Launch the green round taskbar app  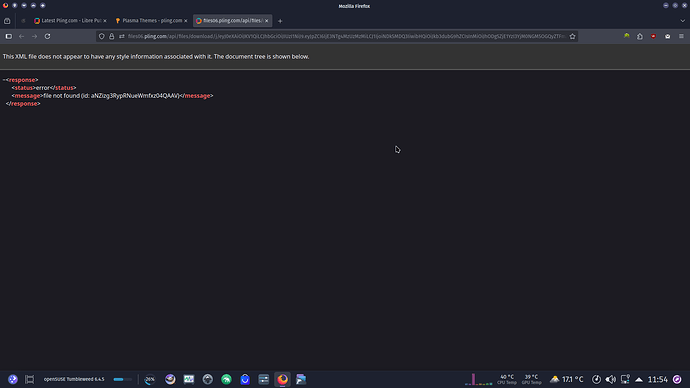point(226,379)
